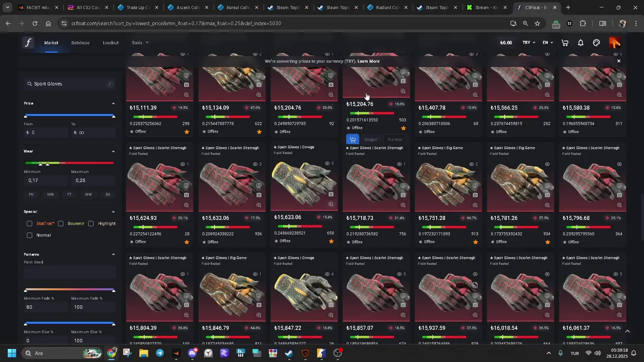Open Telegram from the Windows taskbar
This screenshot has width=644, height=362.
click(159, 353)
